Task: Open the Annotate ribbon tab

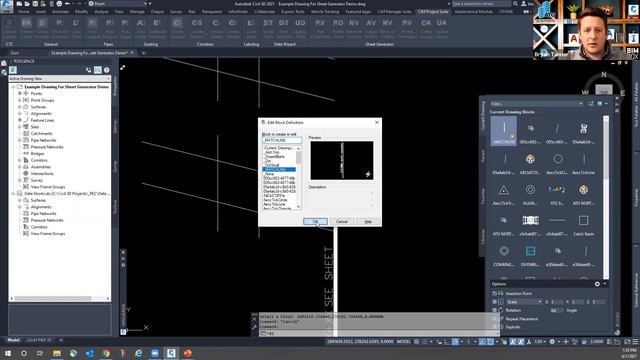Action: click(60, 12)
